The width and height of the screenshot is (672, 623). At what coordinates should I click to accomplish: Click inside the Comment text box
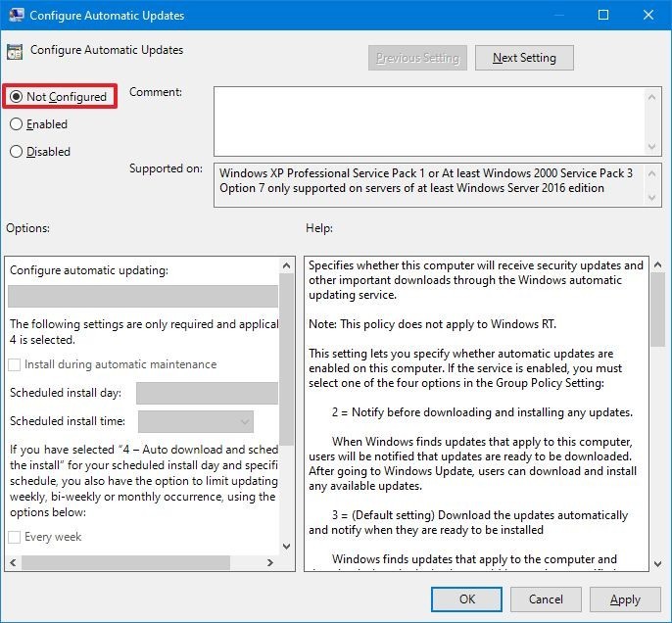tap(429, 121)
